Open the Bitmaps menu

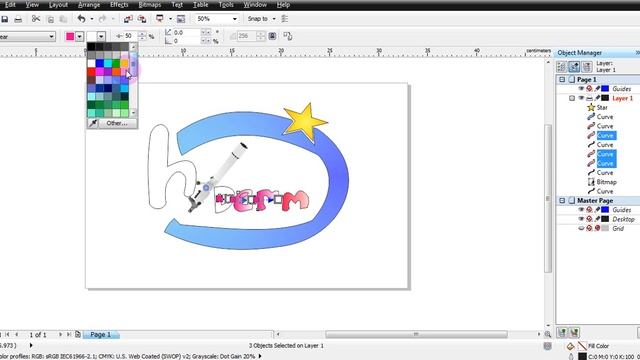click(149, 4)
